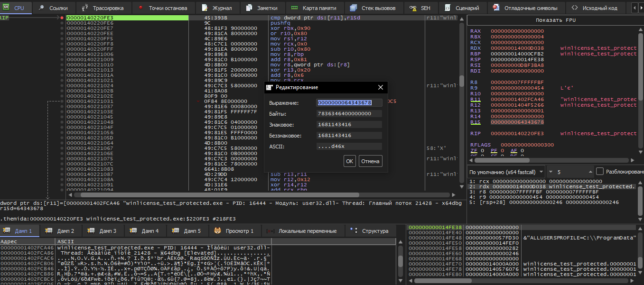Viewport: 644px width, 285px height.
Task: Click the notes icon on Заметки tab
Action: tap(250, 8)
